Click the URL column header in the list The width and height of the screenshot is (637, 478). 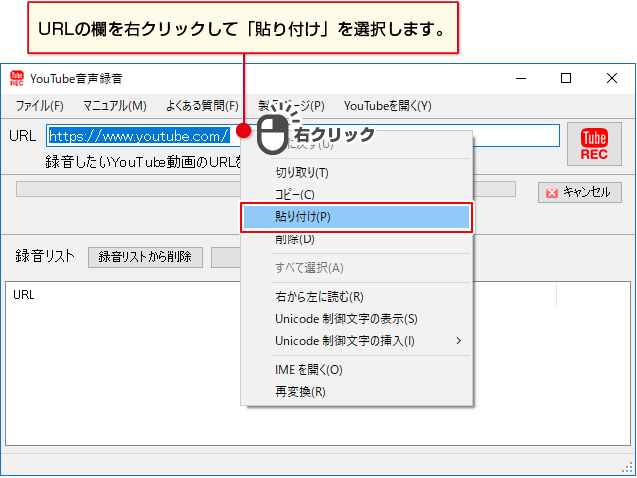tap(24, 295)
